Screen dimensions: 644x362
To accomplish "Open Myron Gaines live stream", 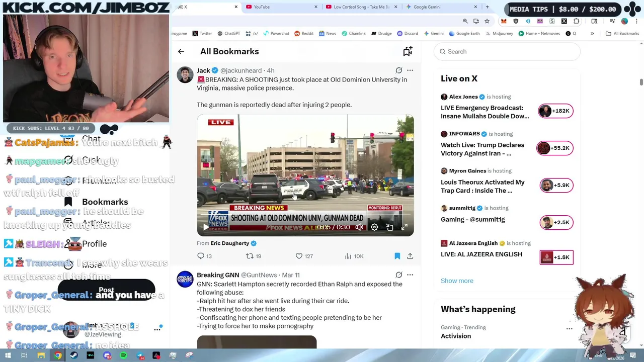I will [482, 186].
